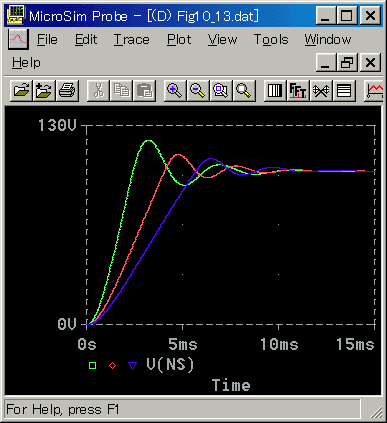Click the 0s x-axis label
The height and width of the screenshot is (423, 387).
coord(87,344)
